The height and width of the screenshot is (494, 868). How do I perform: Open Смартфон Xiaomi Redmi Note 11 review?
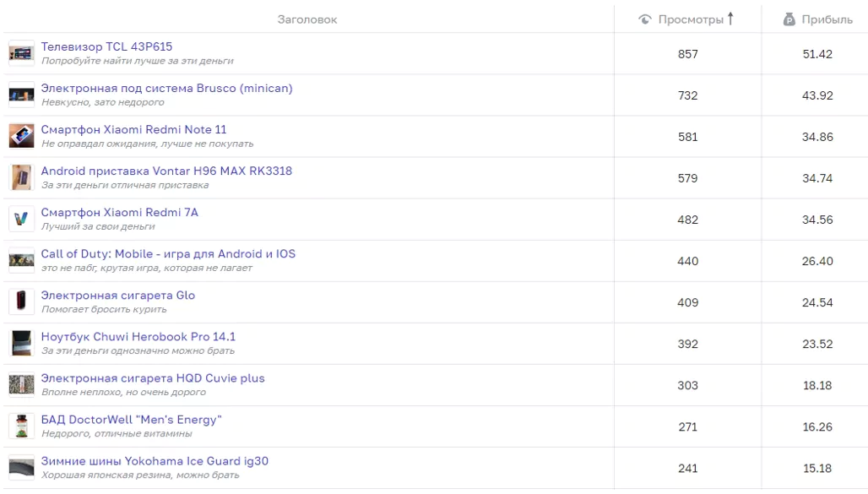[134, 129]
